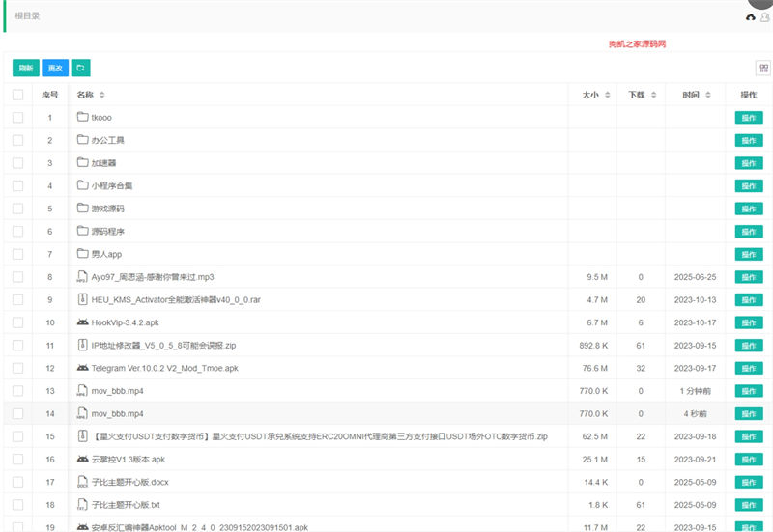Check the box for row 3 加速器

(x=17, y=163)
